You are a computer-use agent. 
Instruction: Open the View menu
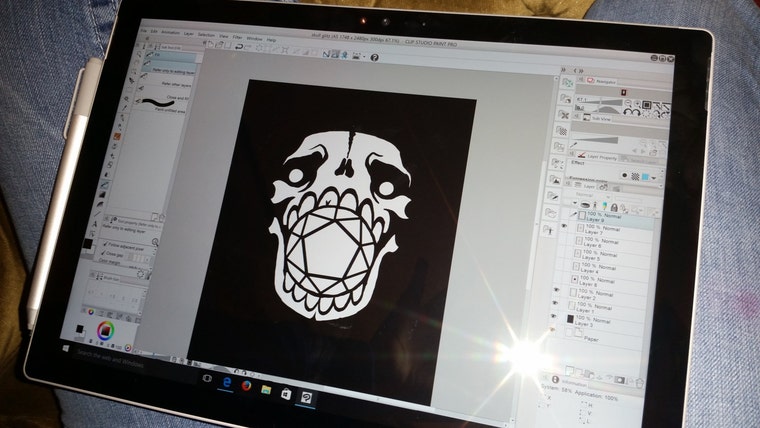223,36
